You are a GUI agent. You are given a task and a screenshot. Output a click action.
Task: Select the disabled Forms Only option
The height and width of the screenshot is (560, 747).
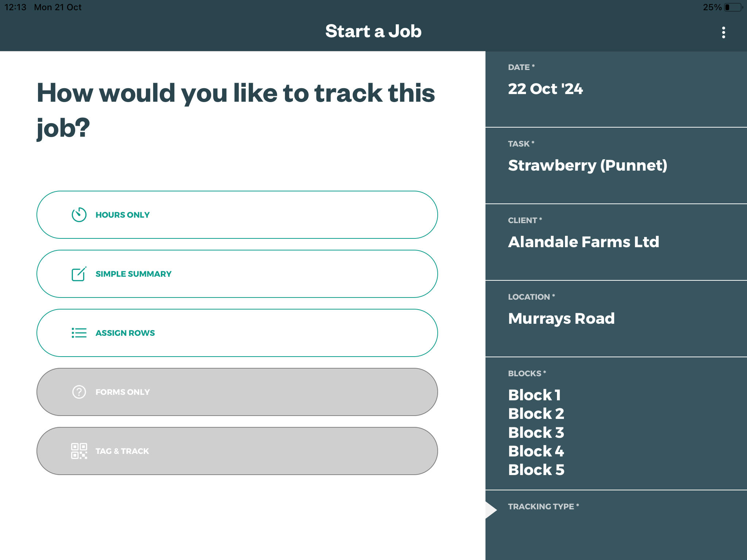(237, 392)
